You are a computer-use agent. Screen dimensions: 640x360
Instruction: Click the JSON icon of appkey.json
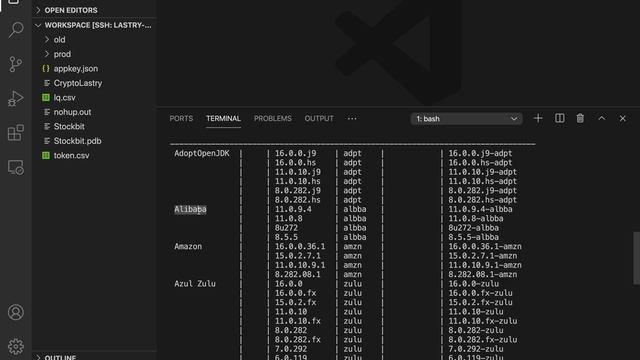[x=46, y=69]
